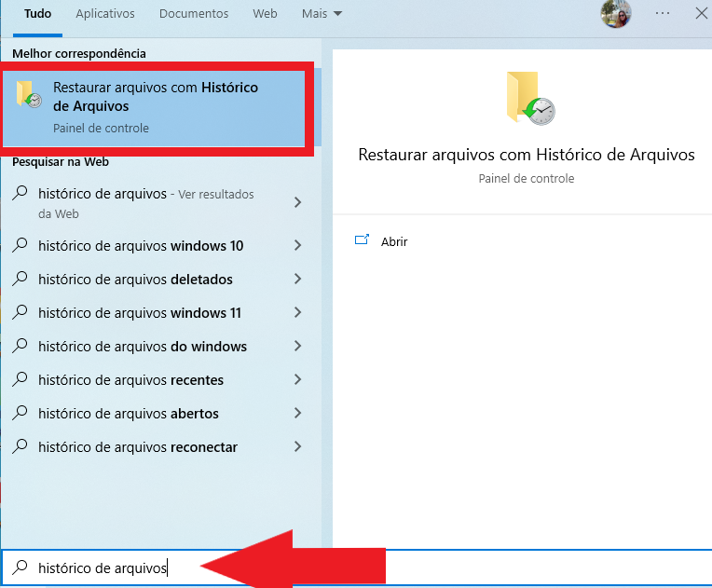Switch to the Web tab
This screenshot has height=588, width=712.
tap(266, 14)
